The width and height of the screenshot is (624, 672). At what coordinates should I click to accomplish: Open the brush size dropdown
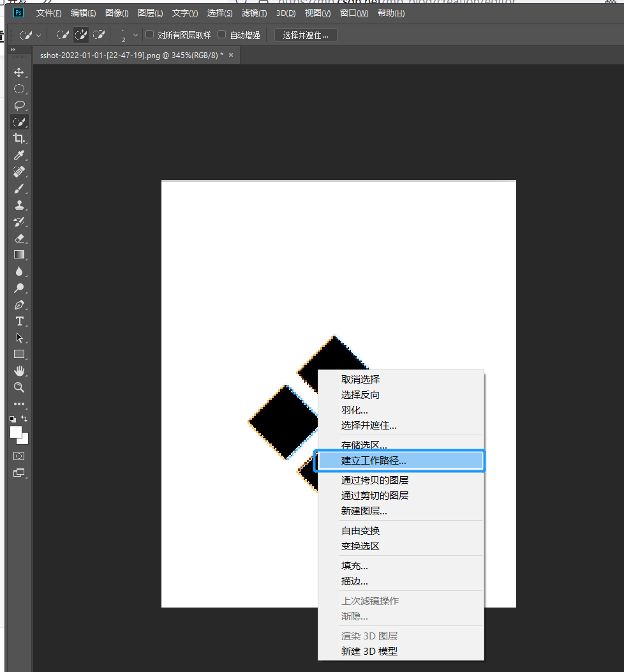click(x=134, y=34)
